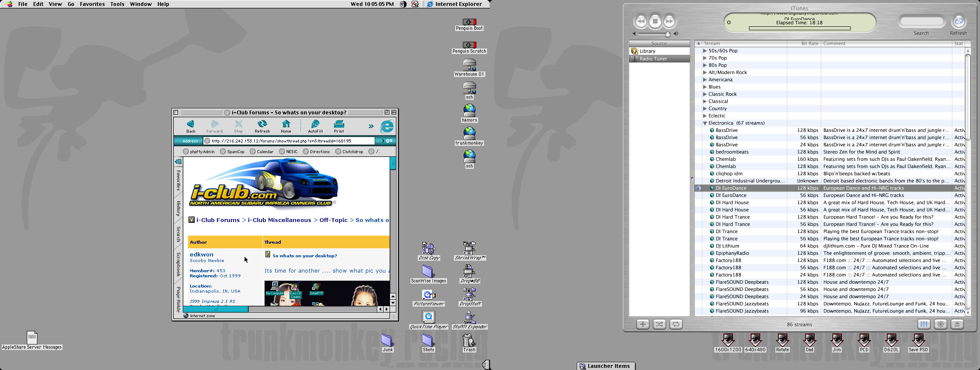Open the ShrinkWrap desktop icon

[x=470, y=251]
